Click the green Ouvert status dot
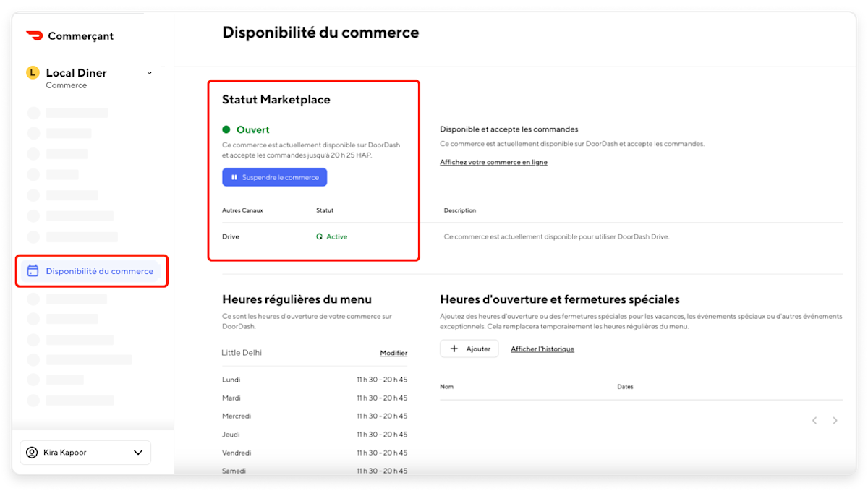 226,129
